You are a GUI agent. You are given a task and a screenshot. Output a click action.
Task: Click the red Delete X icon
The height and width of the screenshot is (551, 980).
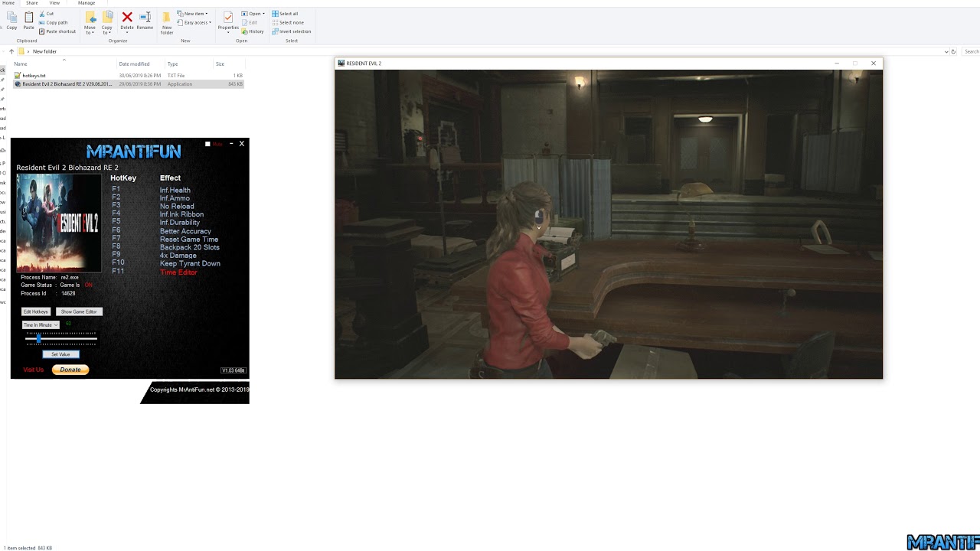tap(127, 17)
